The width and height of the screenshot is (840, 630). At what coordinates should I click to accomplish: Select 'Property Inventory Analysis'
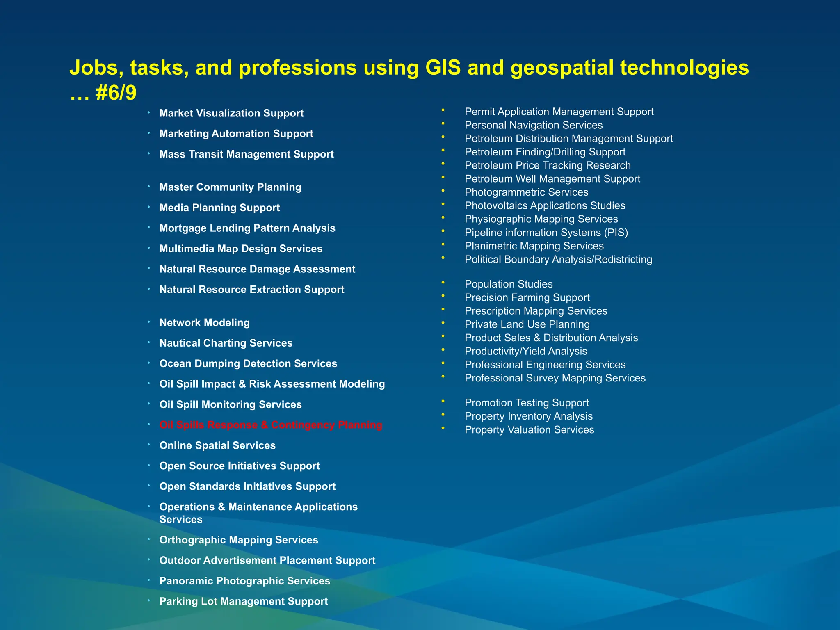[x=529, y=416]
